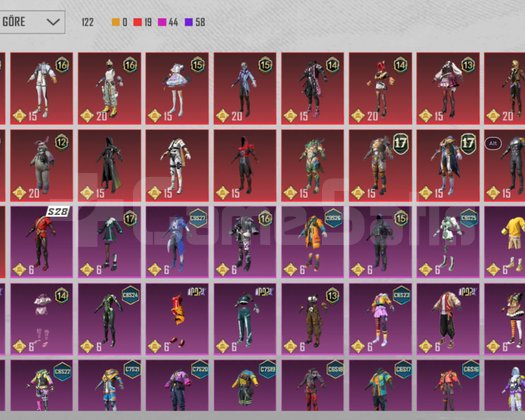Click level 12 badge on bunny costume

tap(62, 142)
